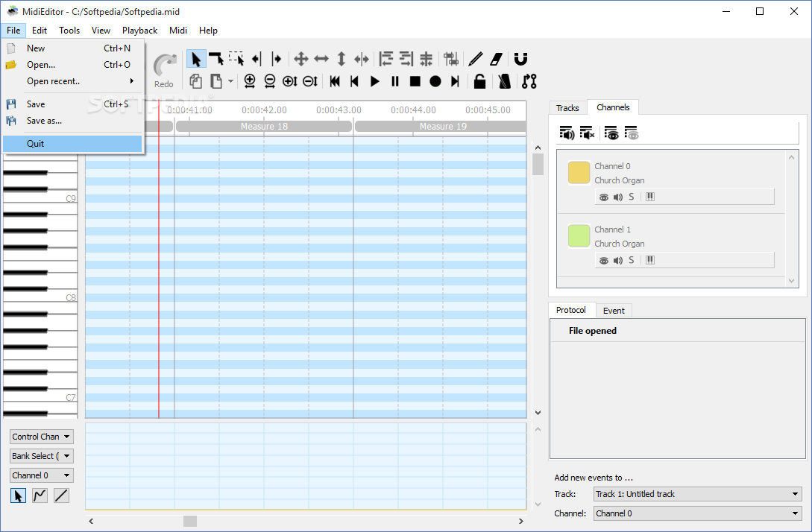Select the freehand curve tool in controller panel
The height and width of the screenshot is (532, 812).
40,495
